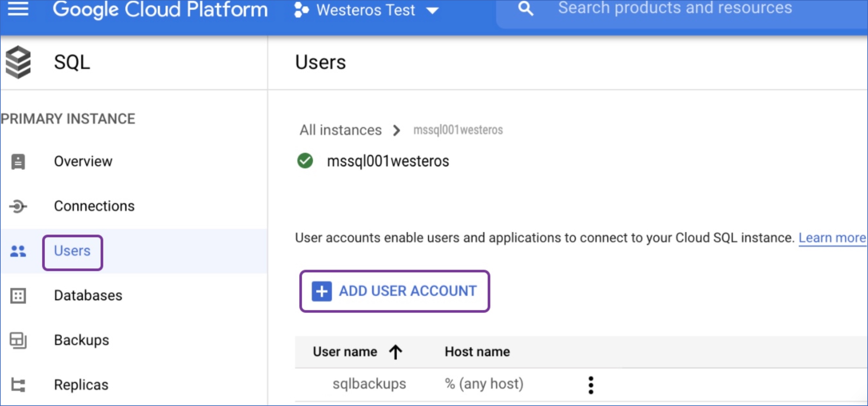Click the Users people icon
This screenshot has height=406, width=868.
coord(18,251)
